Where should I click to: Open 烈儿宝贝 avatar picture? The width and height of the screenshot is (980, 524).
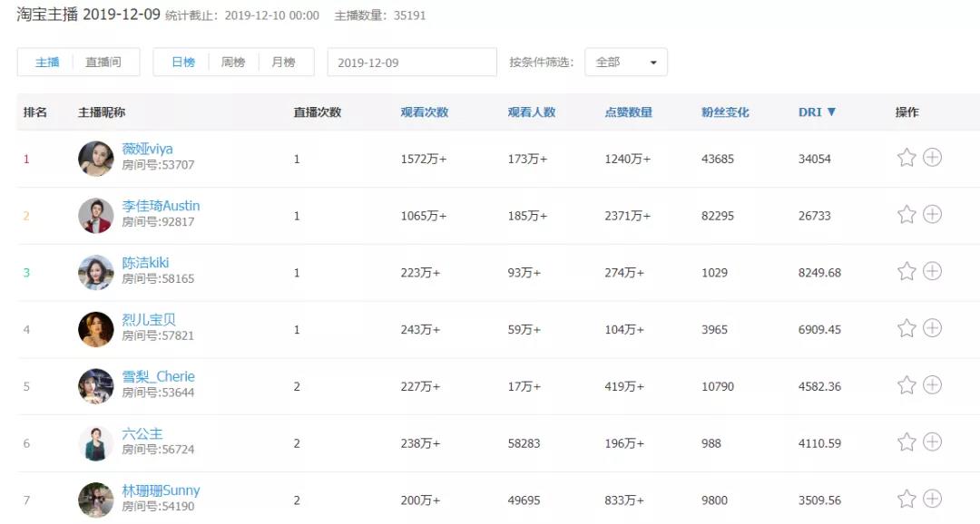[95, 329]
